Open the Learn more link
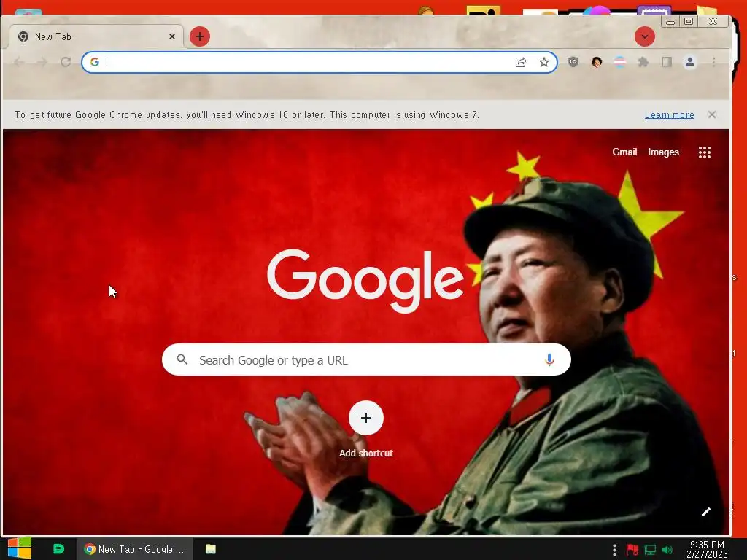Viewport: 747px width, 560px height. click(x=670, y=114)
